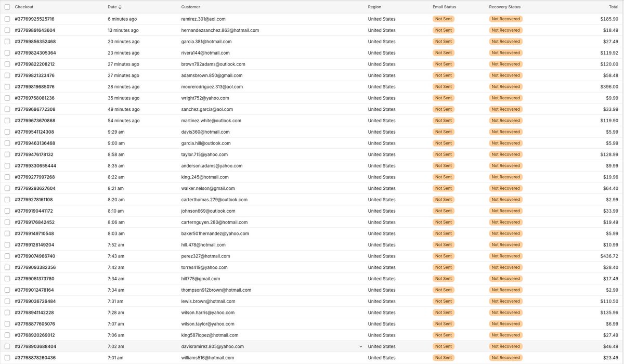The image size is (624, 364).
Task: Click Not Sent badge for johnson669@outlook.com row
Action: [444, 211]
